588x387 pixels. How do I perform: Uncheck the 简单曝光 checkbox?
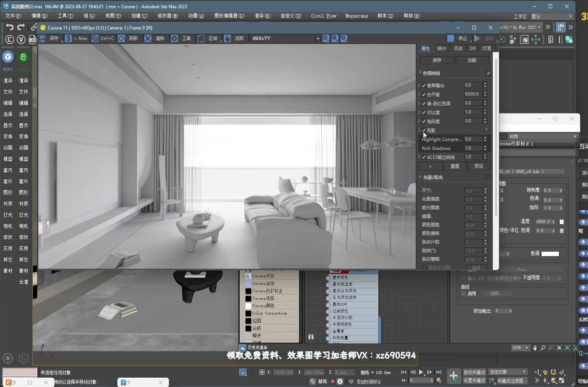point(424,85)
